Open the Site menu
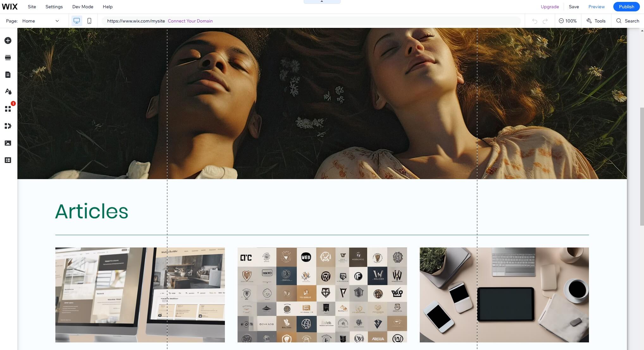 (32, 7)
